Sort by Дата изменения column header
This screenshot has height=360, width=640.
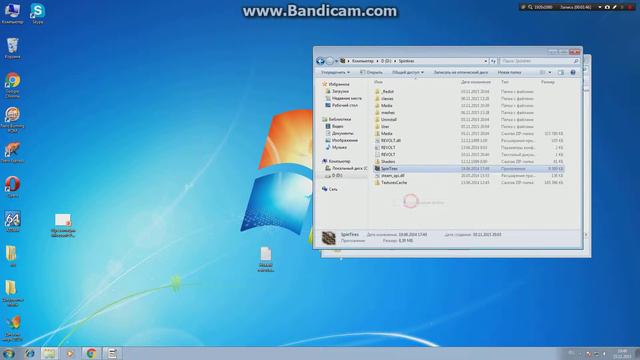point(476,82)
